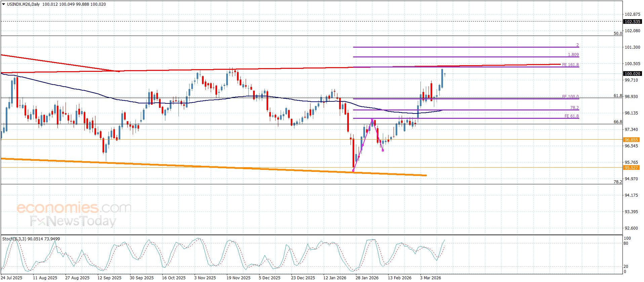644x282 pixels.
Task: Click the 19 Nov 2025 date label
Action: pos(238,278)
